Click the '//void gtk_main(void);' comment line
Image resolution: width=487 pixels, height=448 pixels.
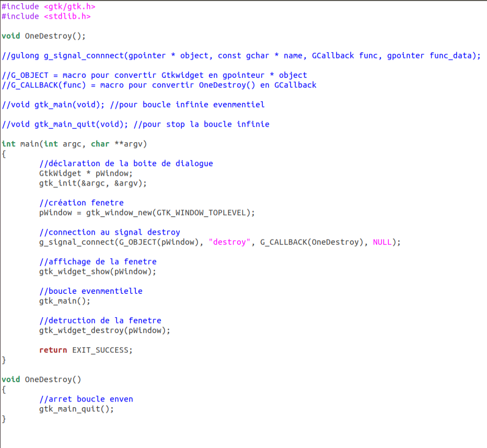click(x=133, y=105)
